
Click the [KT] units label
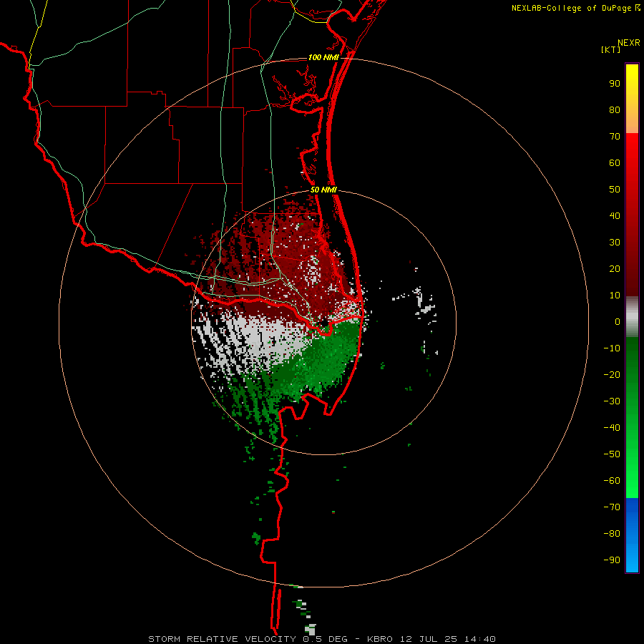[x=611, y=49]
